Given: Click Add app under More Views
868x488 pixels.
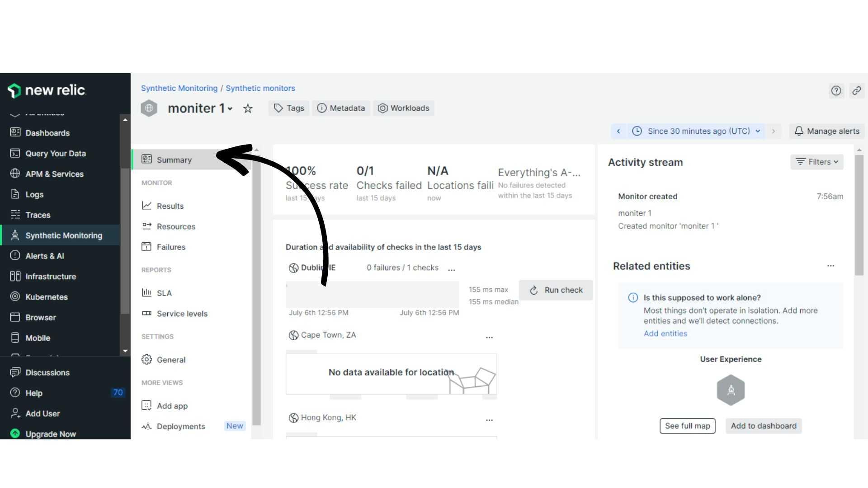Looking at the screenshot, I should click(172, 406).
